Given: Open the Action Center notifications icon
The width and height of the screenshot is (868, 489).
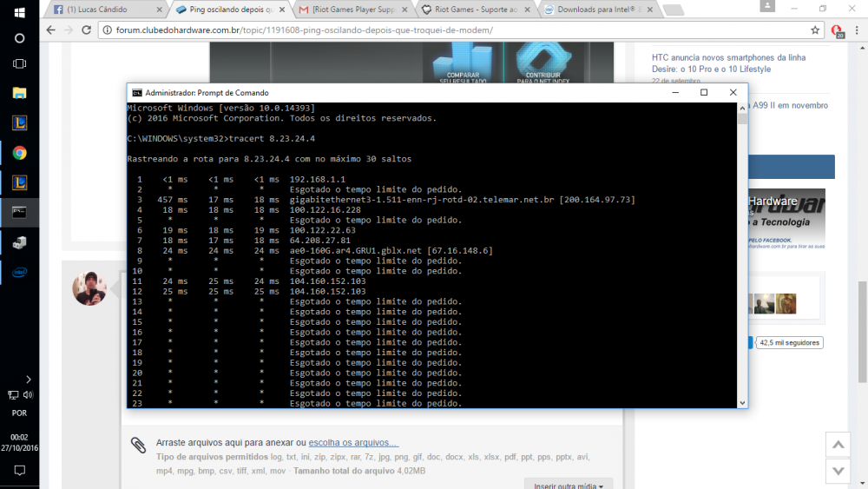Looking at the screenshot, I should 19,470.
